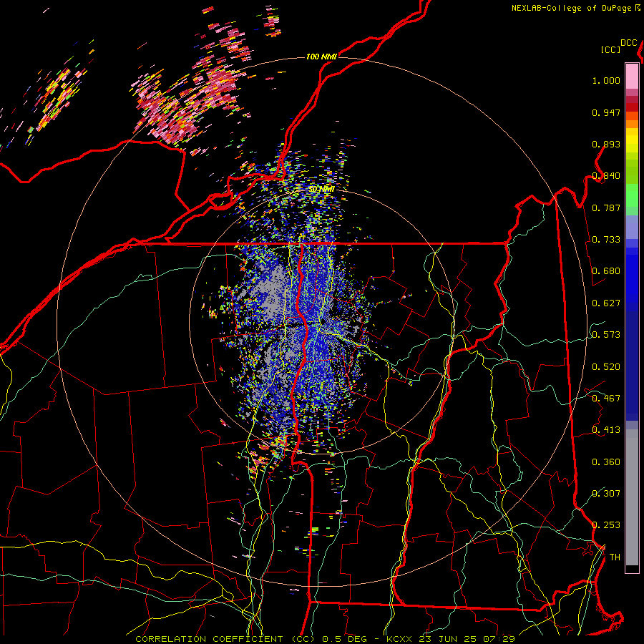Click the Correlation Coefficient KCXX caption text
Viewport: 644px width, 644px height.
click(x=325, y=639)
